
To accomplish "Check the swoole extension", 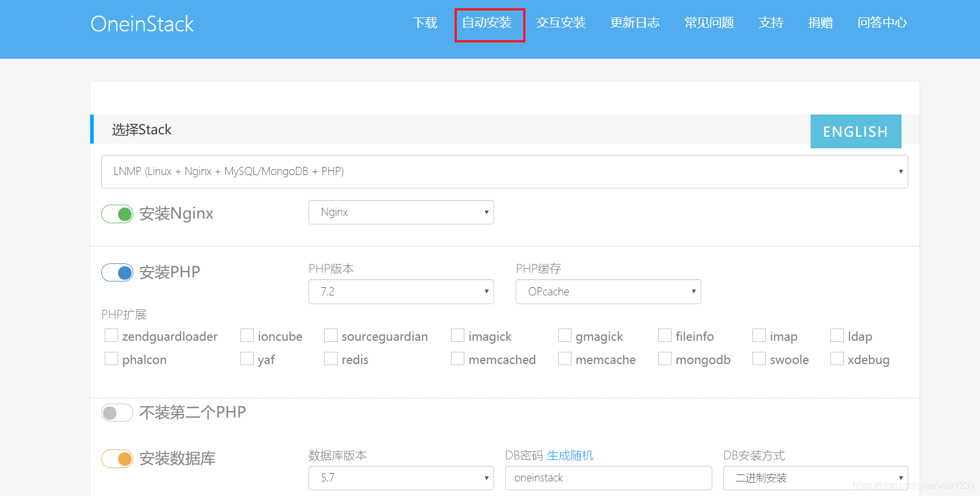I will [759, 359].
